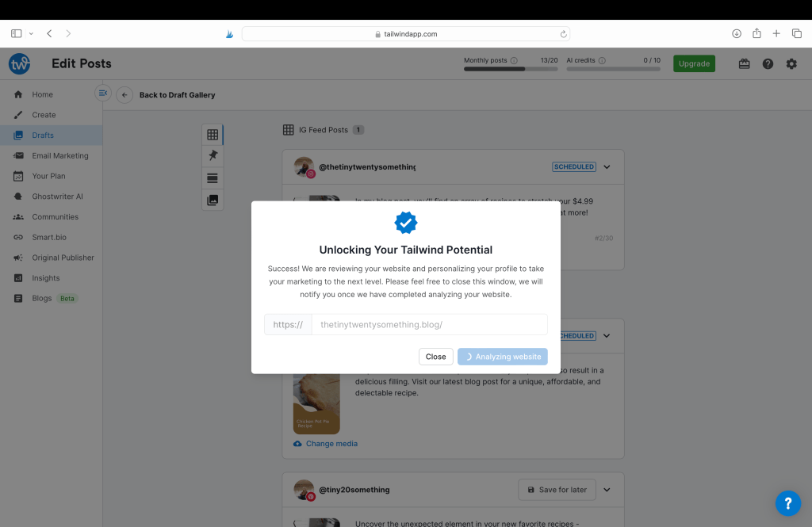
Task: Click the image gallery view icon
Action: tap(213, 200)
